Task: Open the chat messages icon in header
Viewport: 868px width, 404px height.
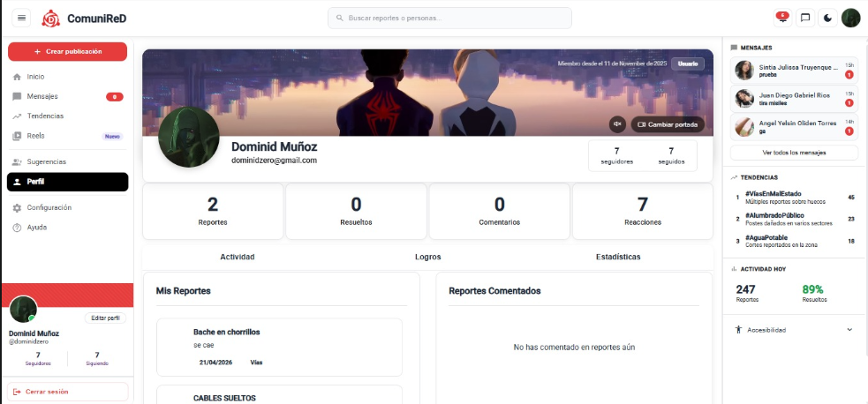Action: (x=805, y=19)
